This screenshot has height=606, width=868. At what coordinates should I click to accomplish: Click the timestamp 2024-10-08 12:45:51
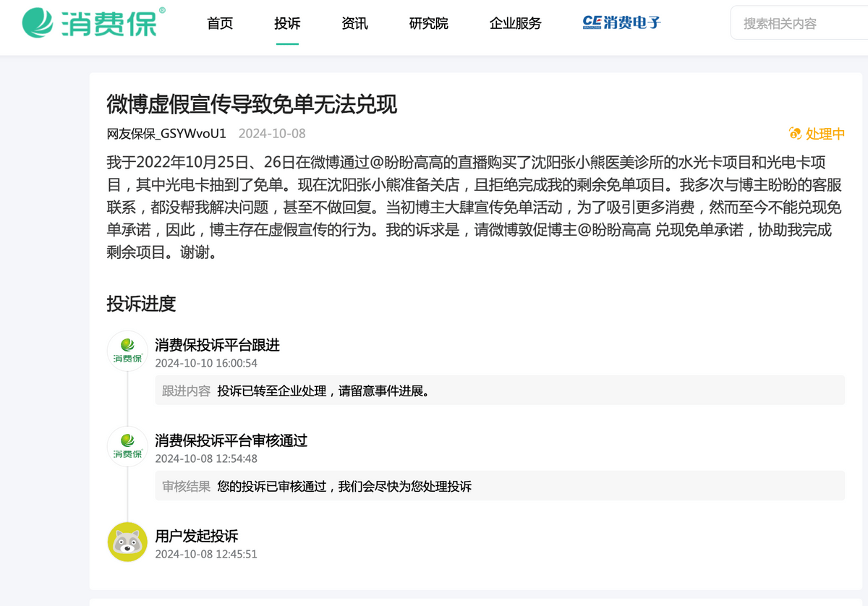point(206,554)
